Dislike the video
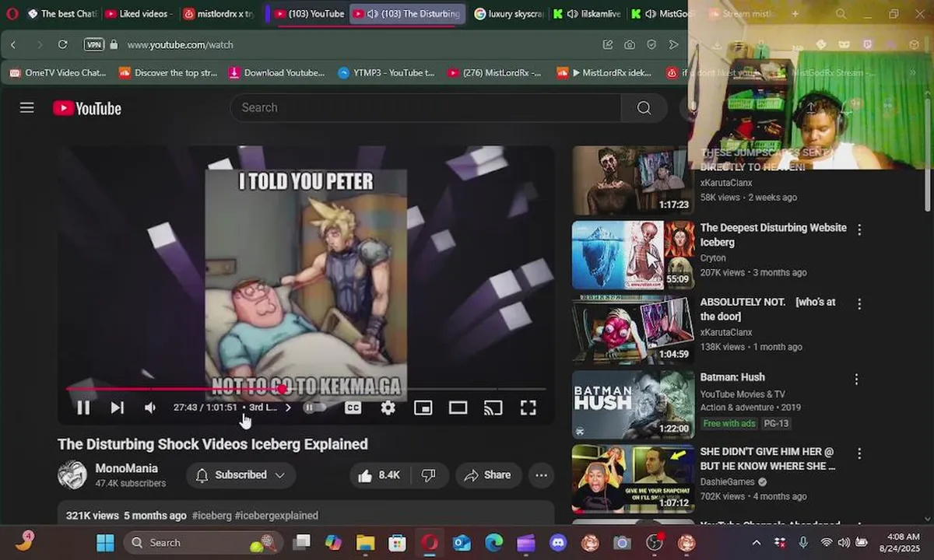Viewport: 934px width, 560px height. 429,474
